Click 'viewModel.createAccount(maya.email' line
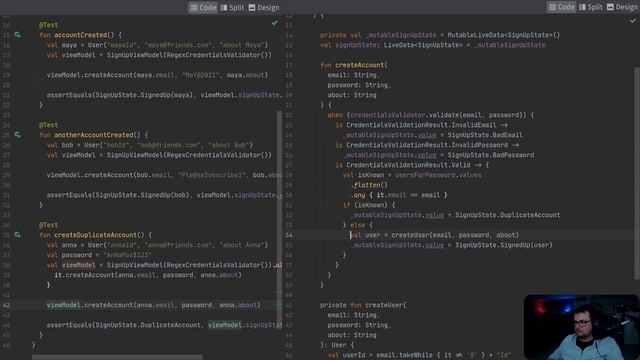This screenshot has height=360, width=640. click(x=157, y=75)
